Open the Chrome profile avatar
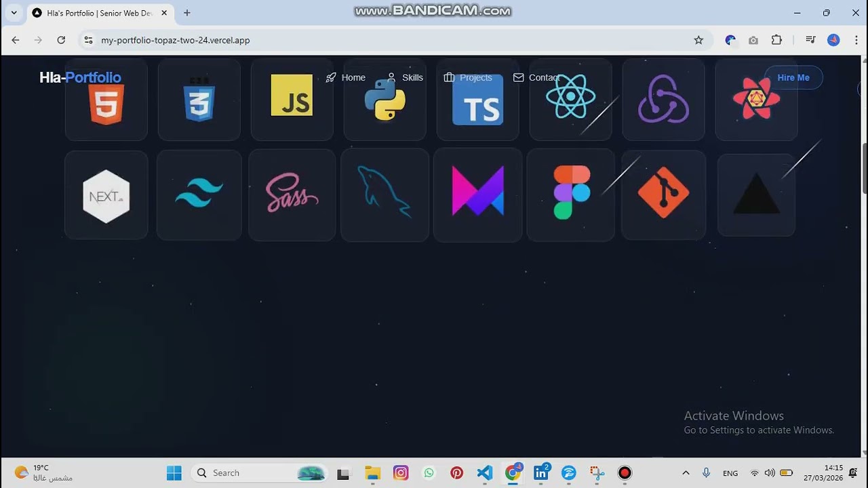The height and width of the screenshot is (488, 868). coord(833,40)
